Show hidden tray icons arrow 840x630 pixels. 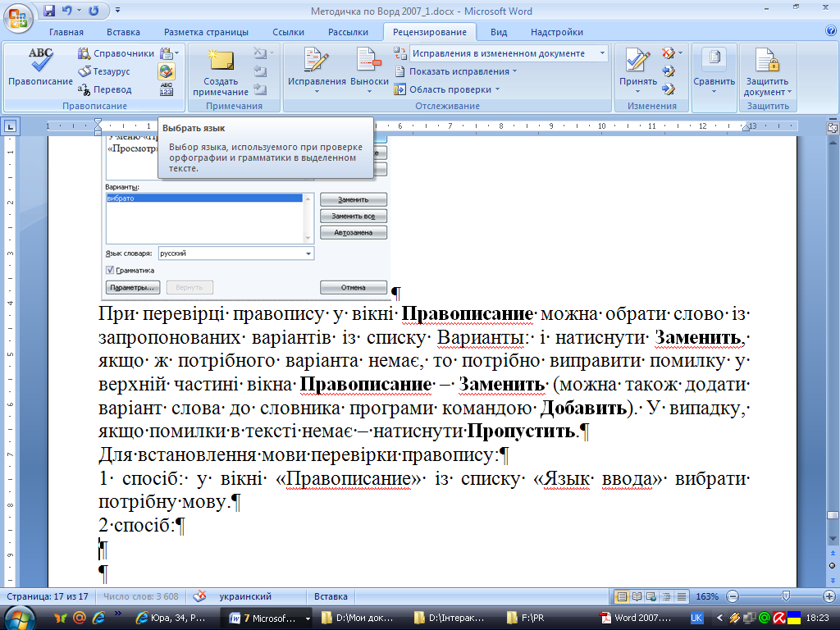(719, 618)
